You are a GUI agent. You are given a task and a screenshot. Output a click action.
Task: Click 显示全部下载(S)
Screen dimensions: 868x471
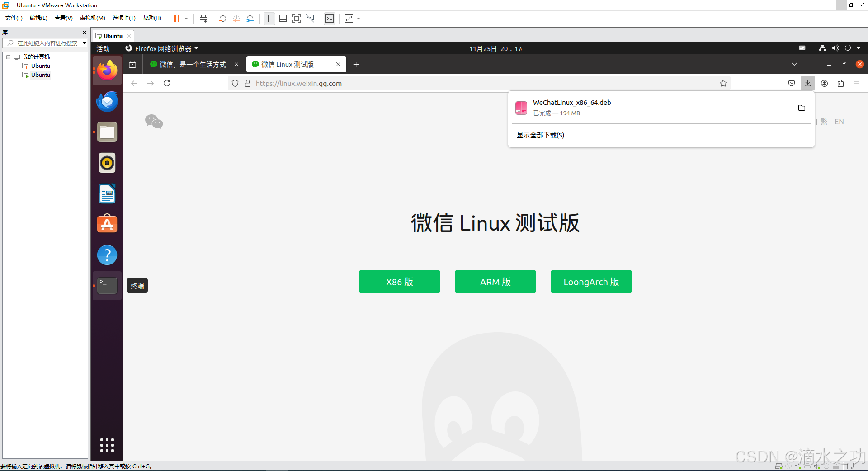pos(541,135)
